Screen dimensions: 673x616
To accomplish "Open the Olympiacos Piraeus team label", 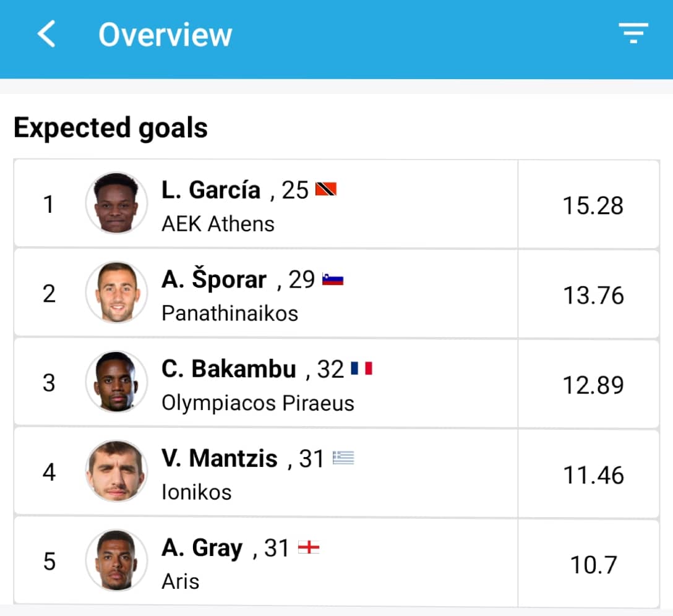I will [x=258, y=403].
